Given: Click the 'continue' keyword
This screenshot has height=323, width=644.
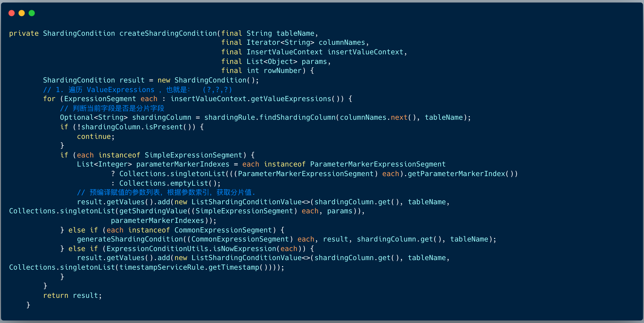Looking at the screenshot, I should coord(94,137).
